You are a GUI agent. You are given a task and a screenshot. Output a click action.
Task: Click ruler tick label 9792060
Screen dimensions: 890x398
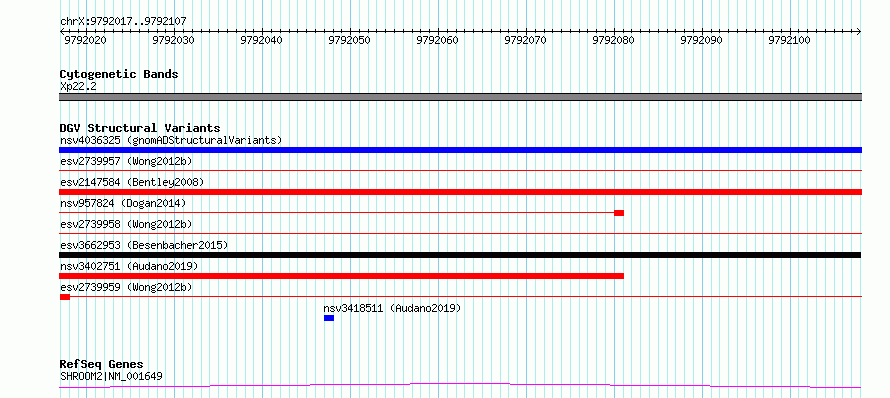[x=437, y=40]
